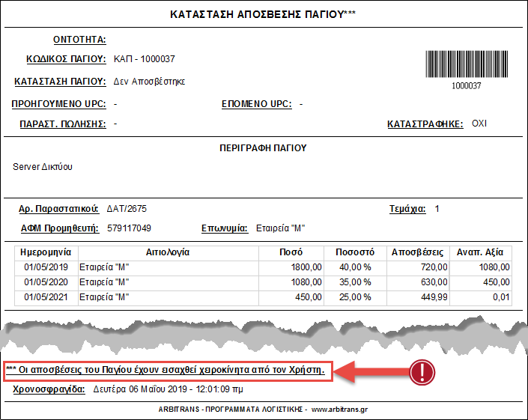This screenshot has width=528, height=420.
Task: Select the residual value 0,01
Action: [x=481, y=297]
